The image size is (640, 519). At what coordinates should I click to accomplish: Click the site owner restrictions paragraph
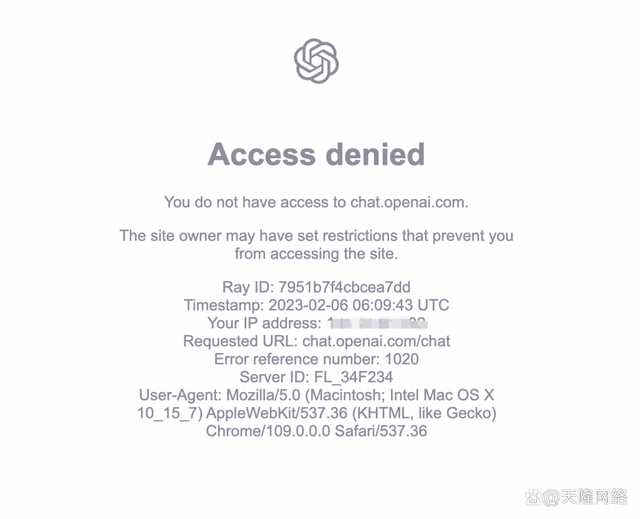click(316, 244)
